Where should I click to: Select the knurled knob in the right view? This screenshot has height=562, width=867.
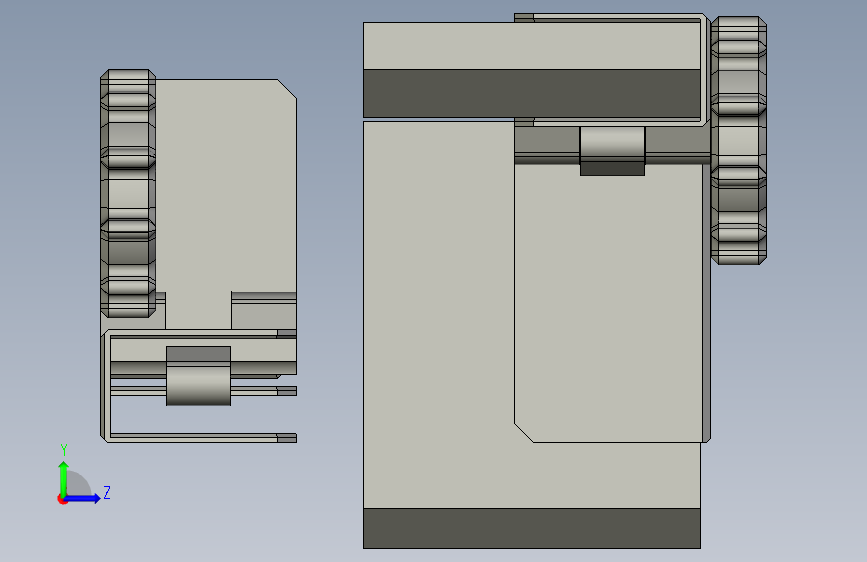739,140
